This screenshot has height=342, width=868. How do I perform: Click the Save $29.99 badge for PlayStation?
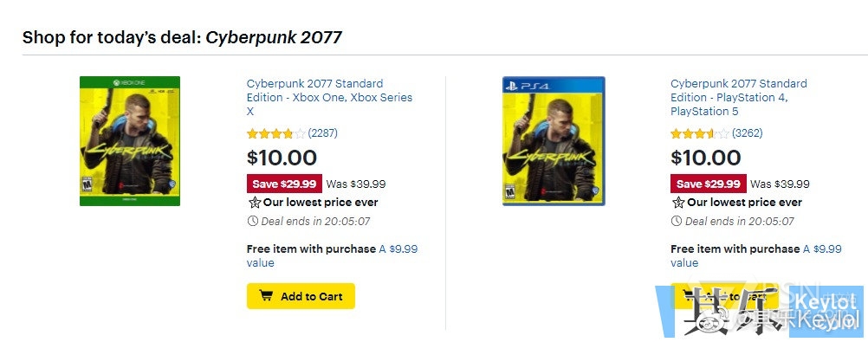point(709,184)
